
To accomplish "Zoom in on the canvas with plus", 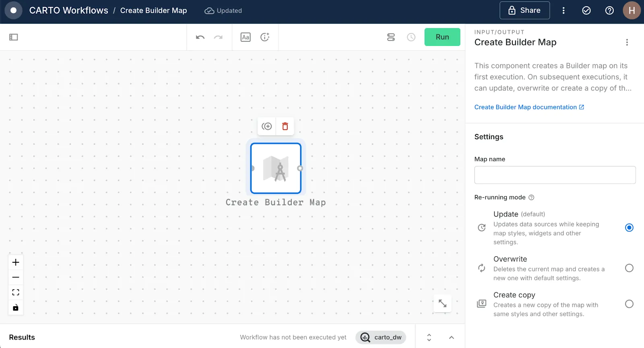I will (x=16, y=262).
